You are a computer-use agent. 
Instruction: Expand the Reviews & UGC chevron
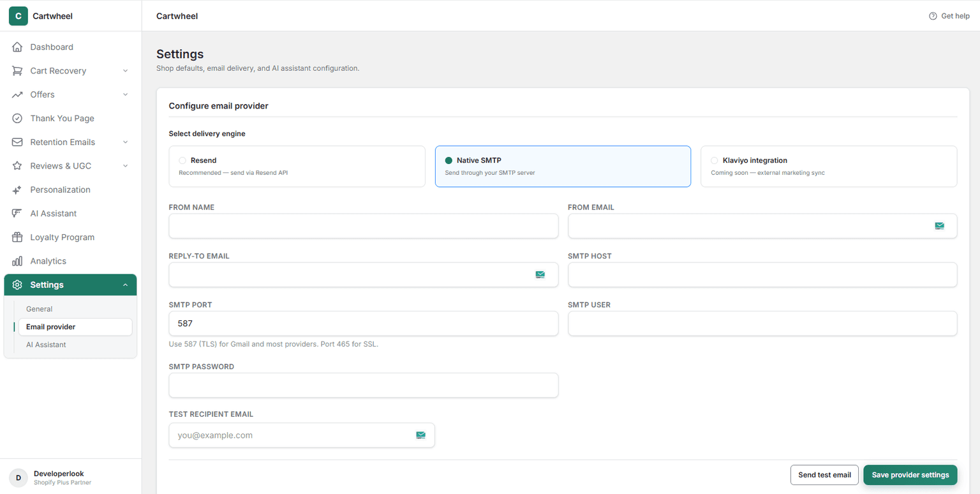pyautogui.click(x=125, y=166)
